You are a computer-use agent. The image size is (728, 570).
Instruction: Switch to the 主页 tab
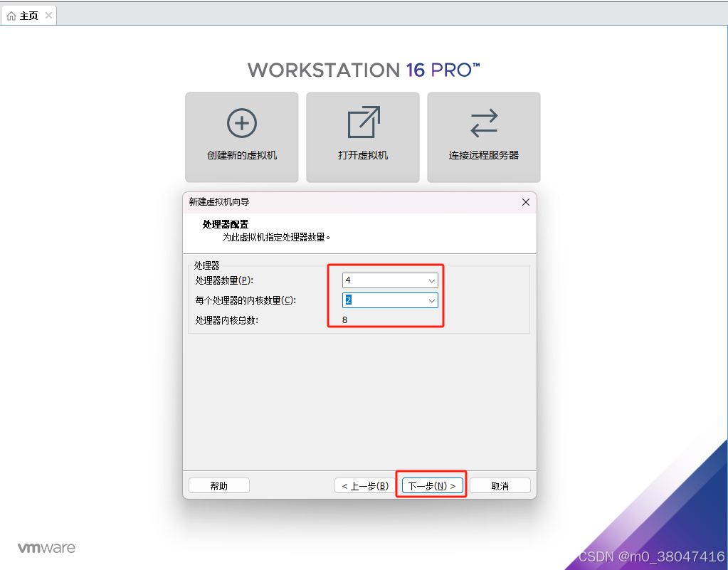pos(28,16)
